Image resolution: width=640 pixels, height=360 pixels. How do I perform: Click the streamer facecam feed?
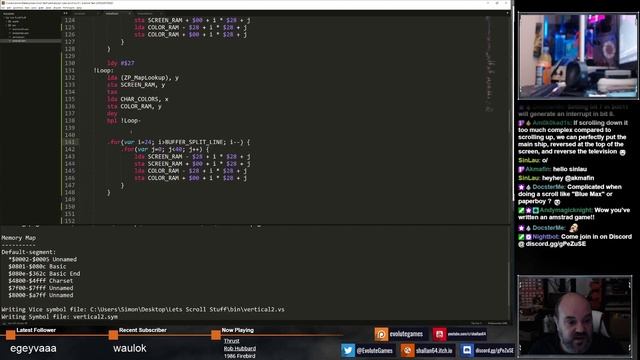coord(575,316)
